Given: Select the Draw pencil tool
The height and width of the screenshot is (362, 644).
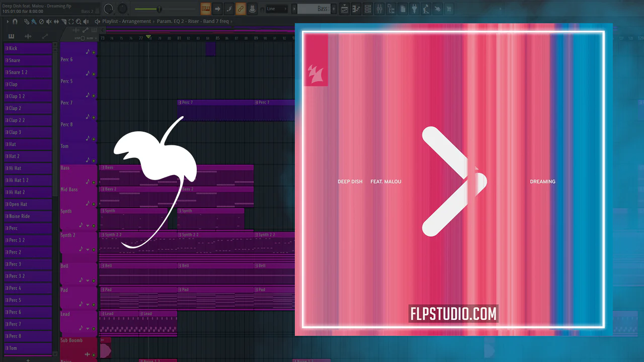Looking at the screenshot, I should click(26, 22).
